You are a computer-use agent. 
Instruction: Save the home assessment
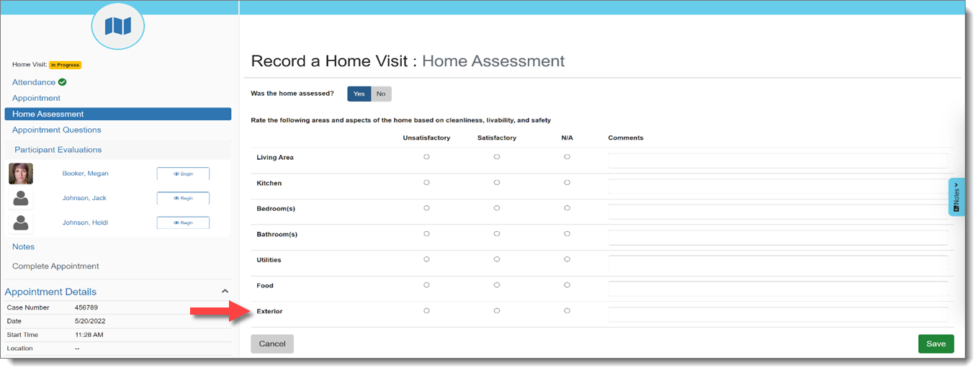click(935, 343)
